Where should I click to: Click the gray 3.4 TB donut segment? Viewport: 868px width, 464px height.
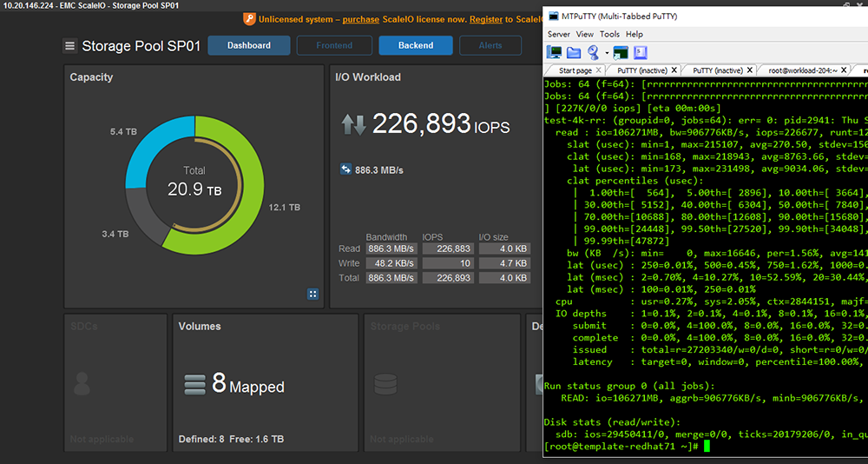[146, 215]
